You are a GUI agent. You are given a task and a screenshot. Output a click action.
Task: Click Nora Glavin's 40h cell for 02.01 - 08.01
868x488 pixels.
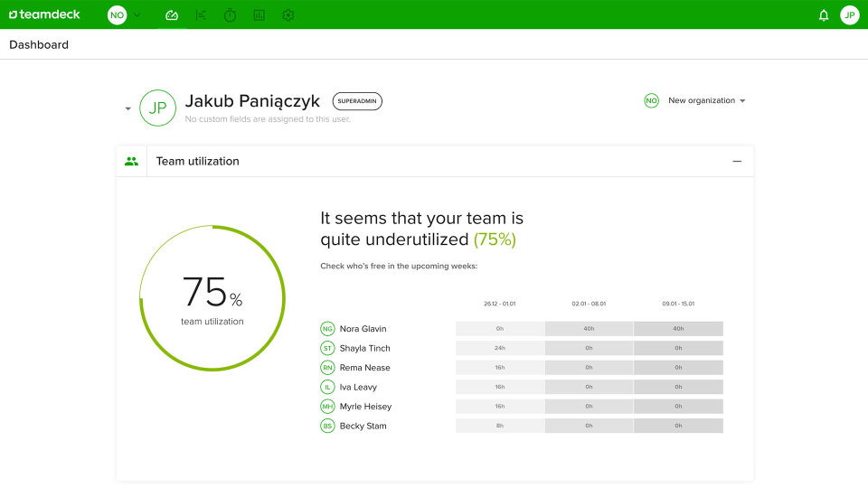589,329
